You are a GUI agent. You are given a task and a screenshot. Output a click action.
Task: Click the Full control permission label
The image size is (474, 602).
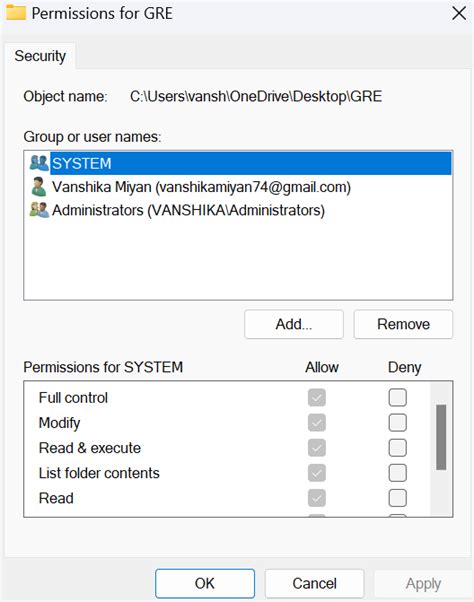click(x=73, y=398)
